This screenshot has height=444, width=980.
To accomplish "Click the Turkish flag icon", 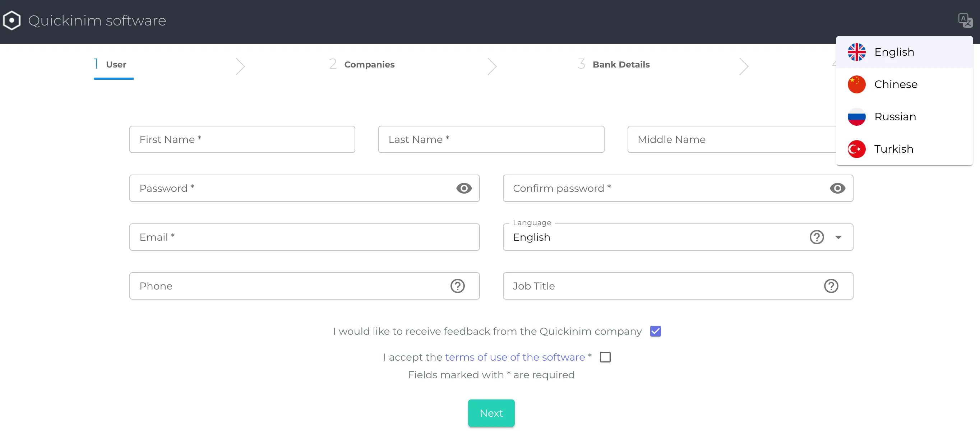I will pos(857,149).
